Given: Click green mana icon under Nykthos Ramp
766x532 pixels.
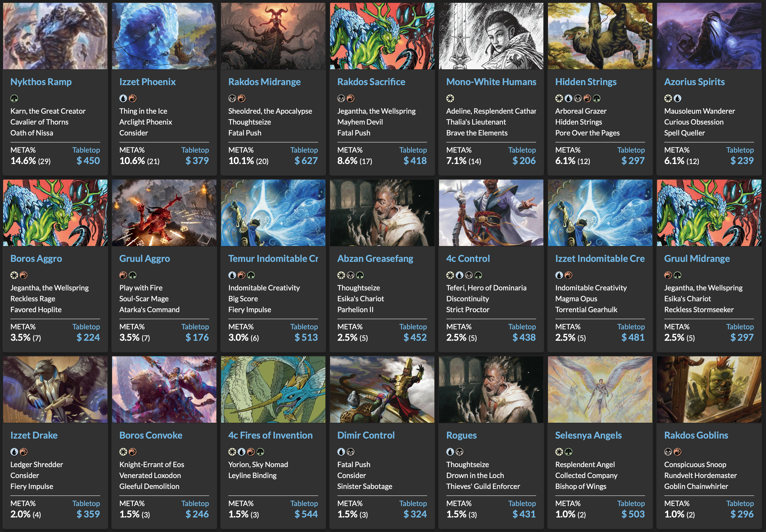Looking at the screenshot, I should 14,98.
